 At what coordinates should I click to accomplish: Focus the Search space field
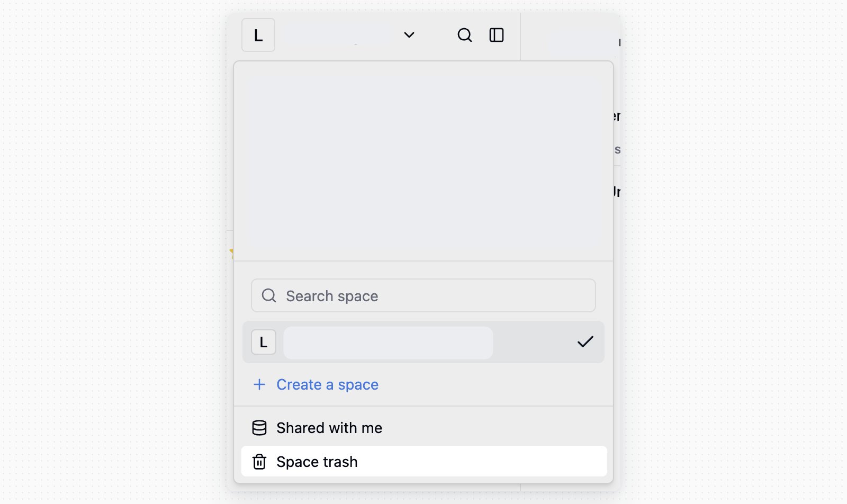[x=424, y=295]
